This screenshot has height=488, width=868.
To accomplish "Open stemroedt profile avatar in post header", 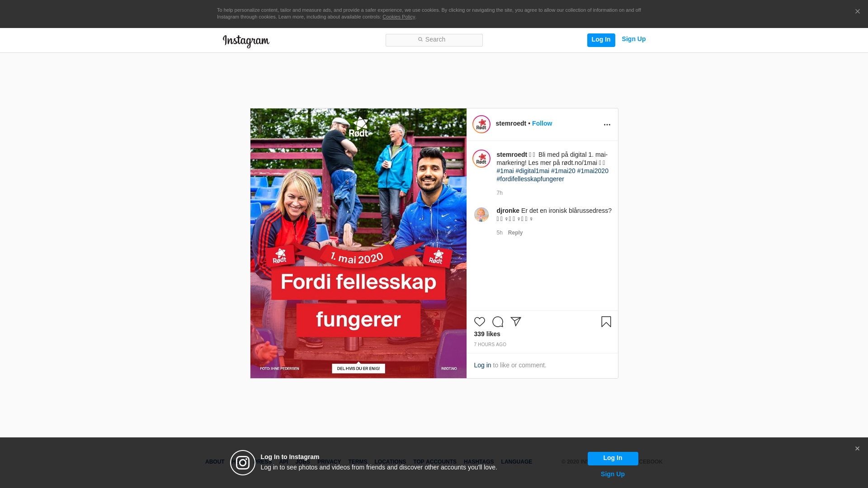I will coord(481,124).
